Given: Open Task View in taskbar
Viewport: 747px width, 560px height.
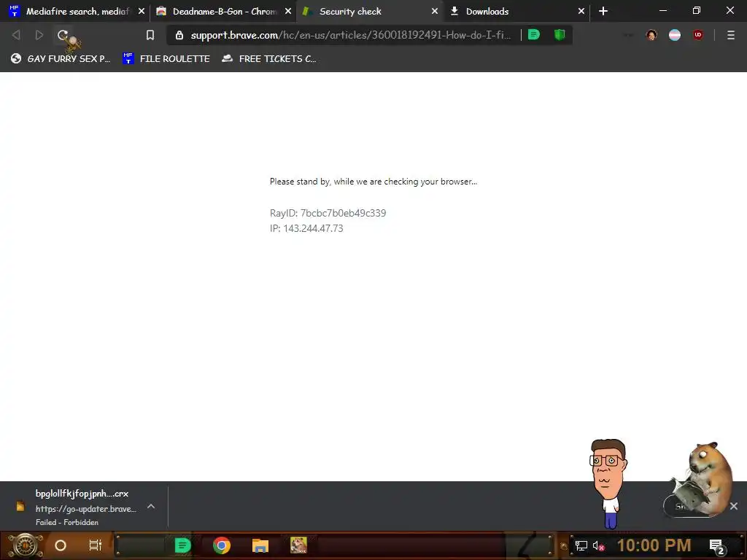Looking at the screenshot, I should 96,545.
